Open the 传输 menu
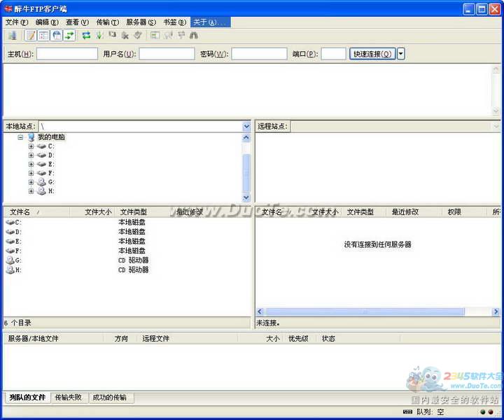This screenshot has height=420, width=504. [x=107, y=22]
